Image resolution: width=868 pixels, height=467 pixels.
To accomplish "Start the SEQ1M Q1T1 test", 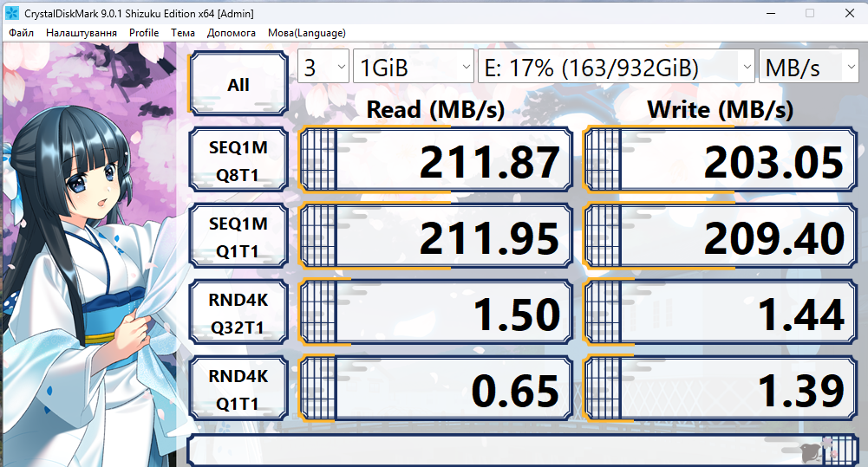I will 238,237.
